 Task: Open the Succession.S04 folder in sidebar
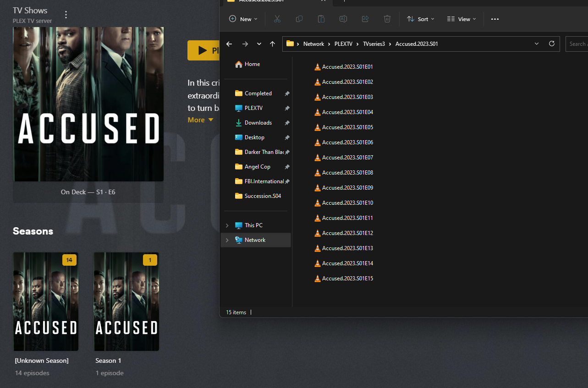click(258, 196)
